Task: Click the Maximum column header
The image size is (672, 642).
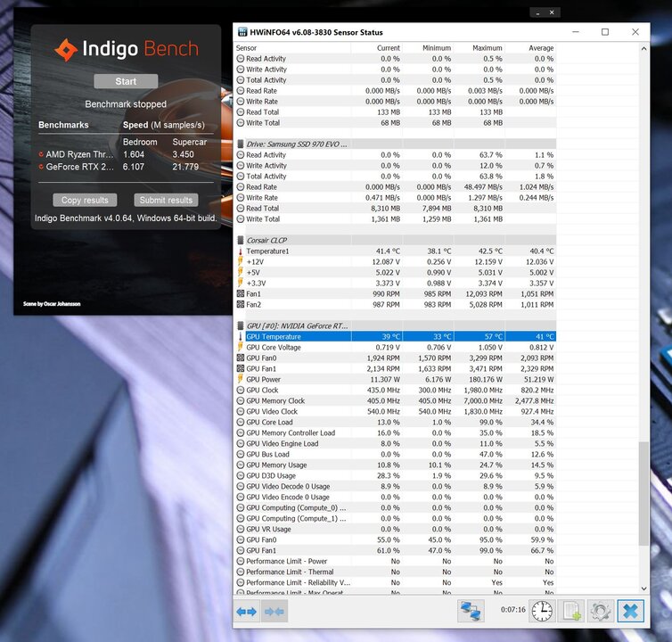Action: (x=479, y=48)
